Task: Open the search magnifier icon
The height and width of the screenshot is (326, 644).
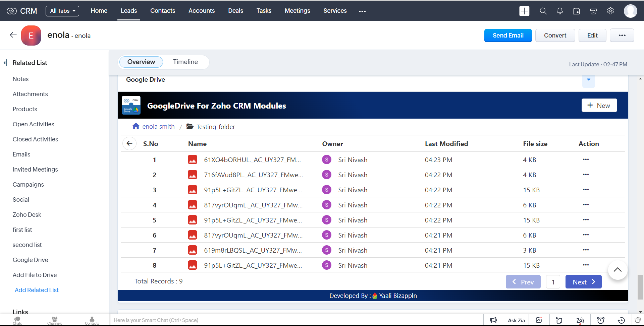Action: 543,11
